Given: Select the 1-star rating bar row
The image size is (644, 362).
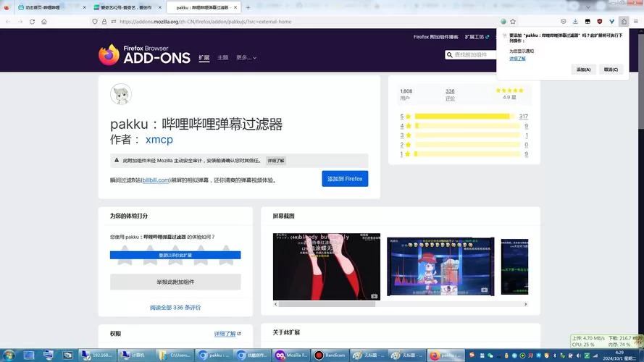Looking at the screenshot, I should pyautogui.click(x=464, y=154).
